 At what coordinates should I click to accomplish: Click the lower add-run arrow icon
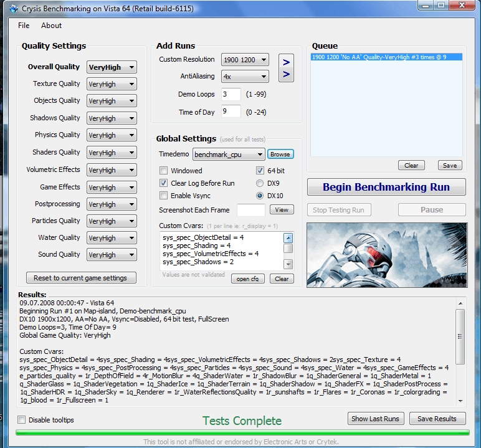coord(286,74)
